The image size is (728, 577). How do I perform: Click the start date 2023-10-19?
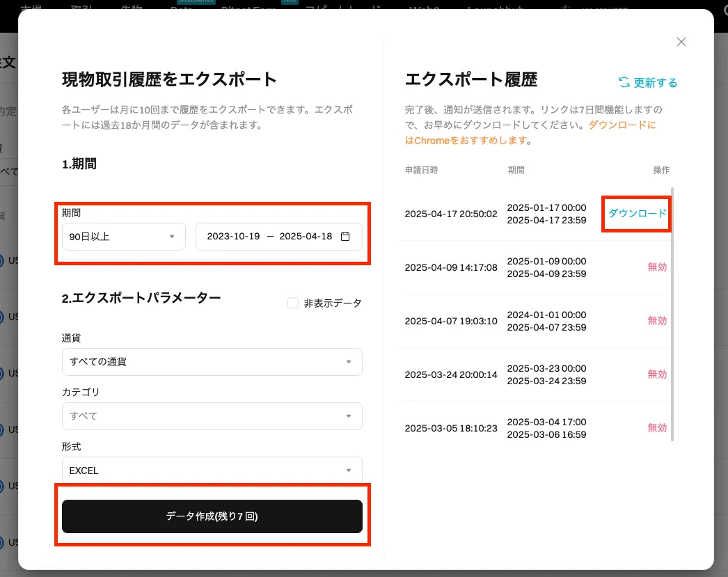(233, 237)
